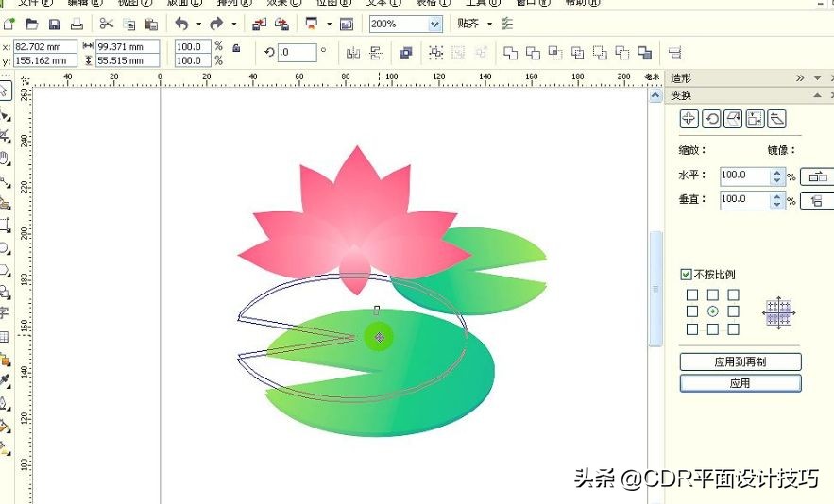Select the top-center anchor point checkbox
The height and width of the screenshot is (504, 834).
click(713, 294)
